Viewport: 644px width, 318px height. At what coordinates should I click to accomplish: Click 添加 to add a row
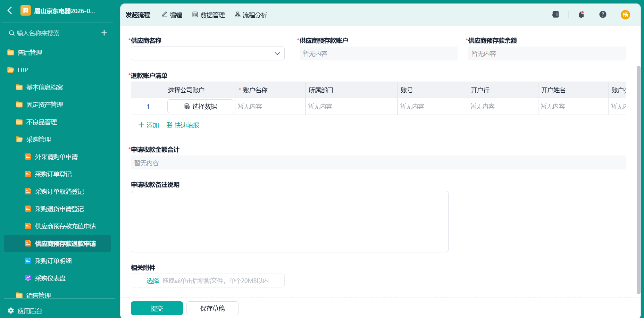click(149, 125)
